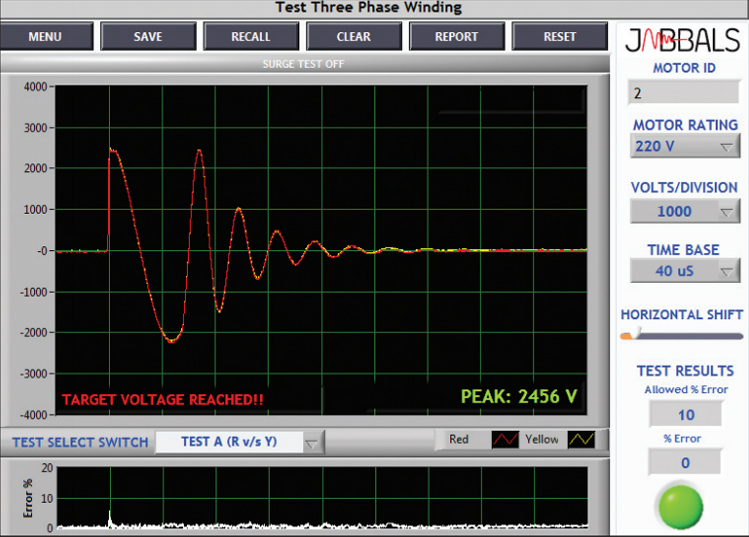Click the Jabbals logo
Image resolution: width=749 pixels, height=537 pixels.
[x=682, y=41]
